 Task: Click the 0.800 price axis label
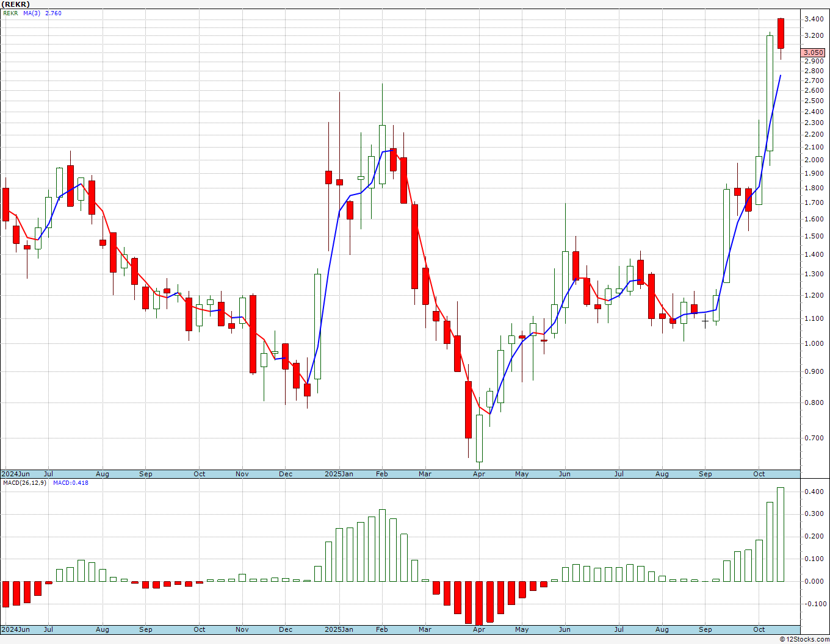(x=814, y=403)
